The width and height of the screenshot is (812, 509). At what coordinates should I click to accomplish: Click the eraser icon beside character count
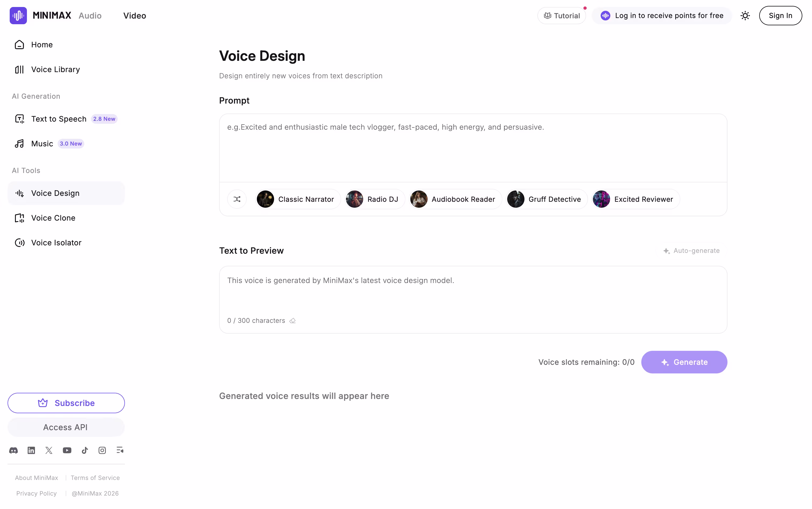(x=292, y=321)
